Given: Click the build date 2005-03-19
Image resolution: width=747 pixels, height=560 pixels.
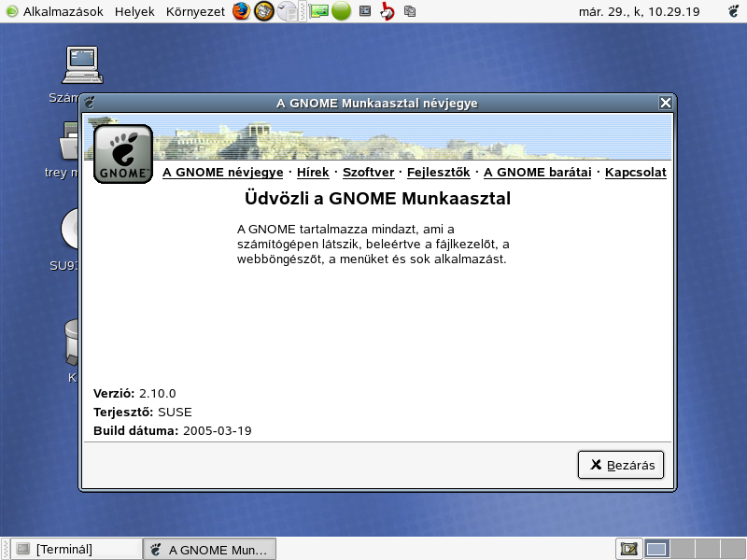Looking at the screenshot, I should pos(218,430).
